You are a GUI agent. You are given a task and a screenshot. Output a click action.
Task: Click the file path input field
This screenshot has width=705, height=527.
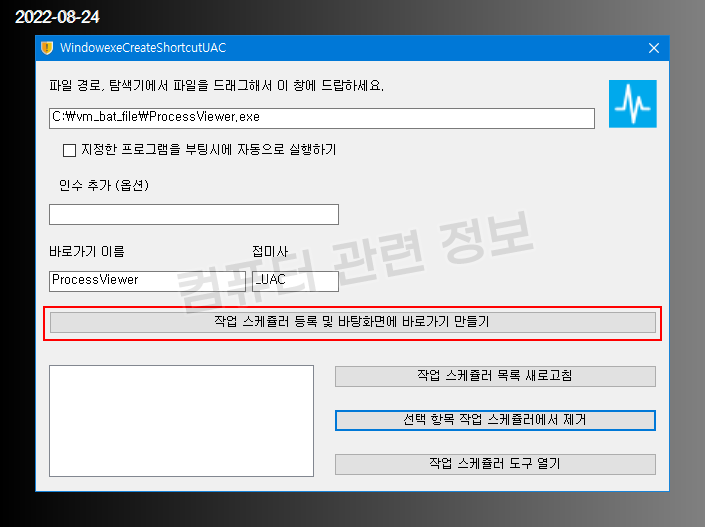point(322,118)
